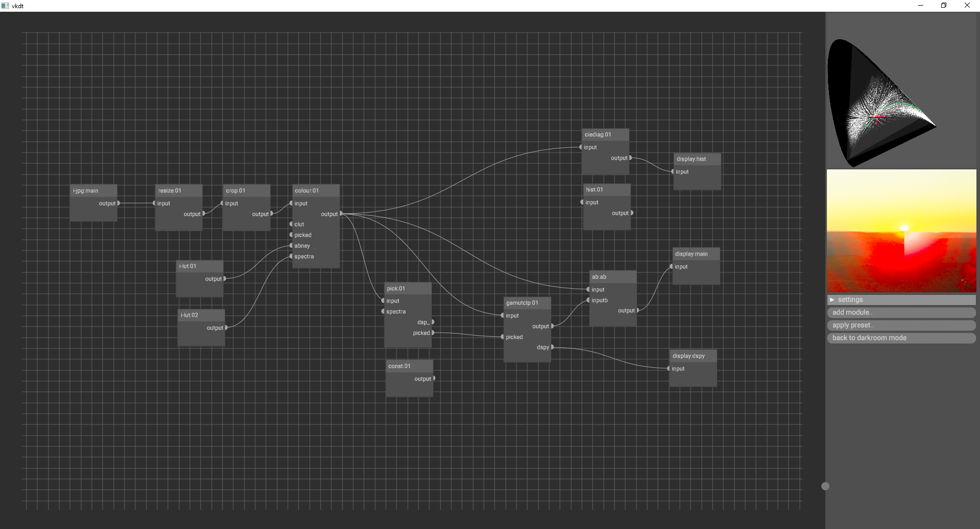Select the const:01 node title
This screenshot has height=529, width=980.
[x=409, y=366]
